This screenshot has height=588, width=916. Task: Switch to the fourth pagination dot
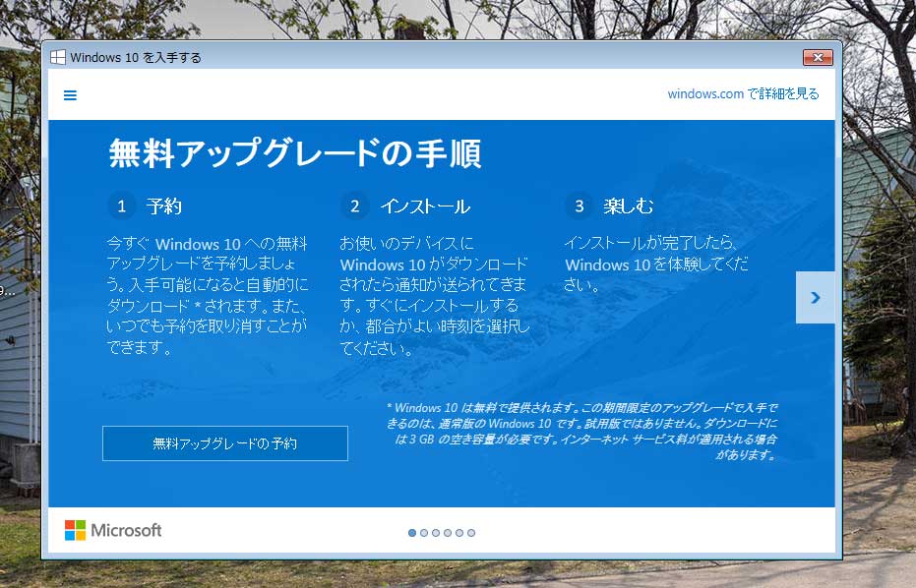(448, 533)
